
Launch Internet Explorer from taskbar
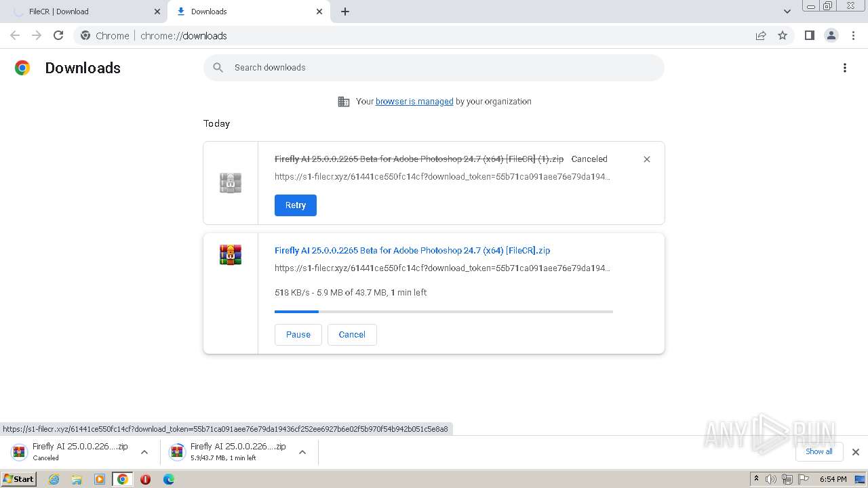(54, 479)
